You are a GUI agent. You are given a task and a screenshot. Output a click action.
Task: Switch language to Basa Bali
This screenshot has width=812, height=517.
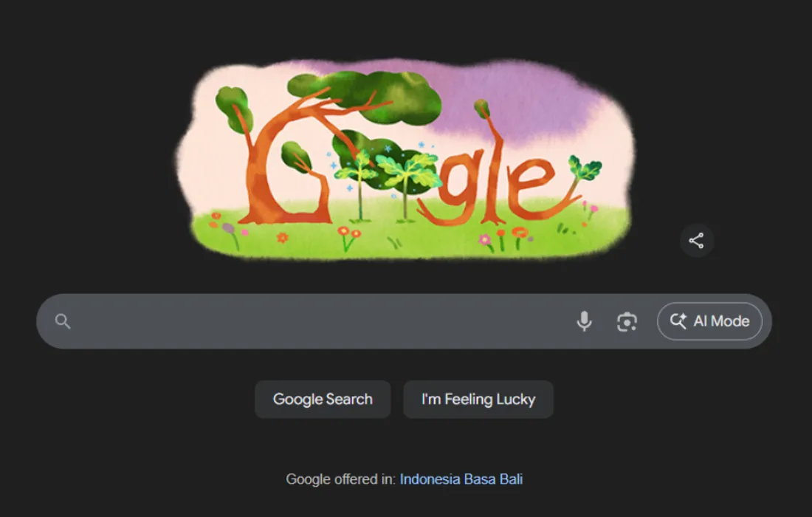pos(493,479)
